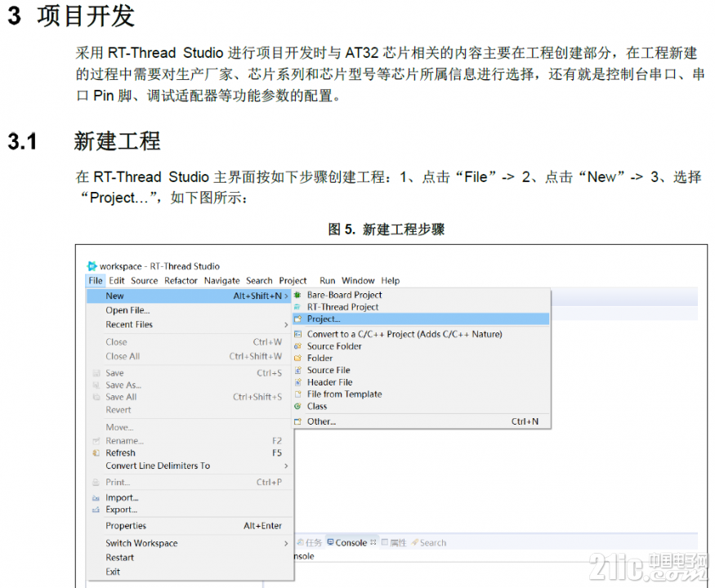715x588 pixels.
Task: Choose Source File in New submenu
Action: [421, 370]
